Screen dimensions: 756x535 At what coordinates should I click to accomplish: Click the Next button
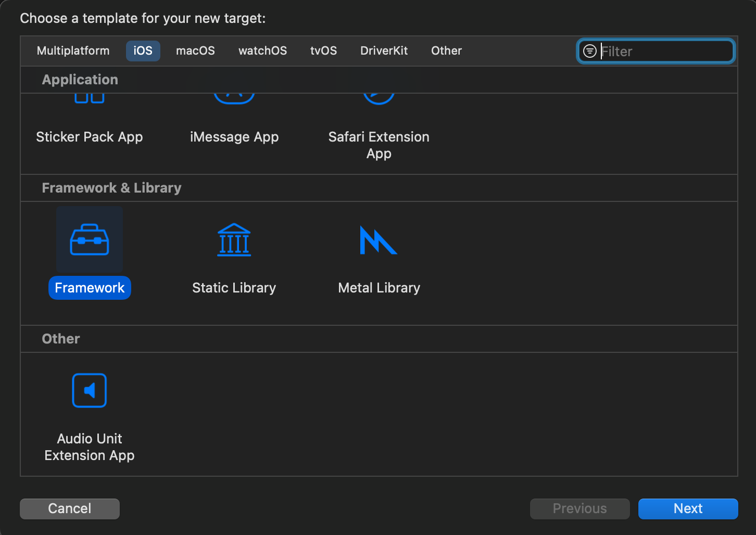[688, 509]
